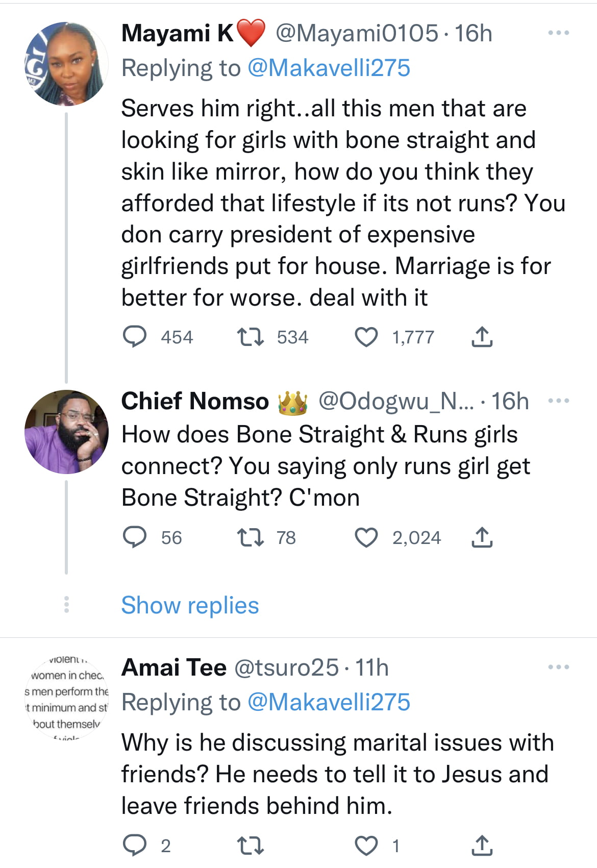The height and width of the screenshot is (868, 597).
Task: Open @Makavelli275 mention in Amai Tee's reply
Action: pos(329,702)
